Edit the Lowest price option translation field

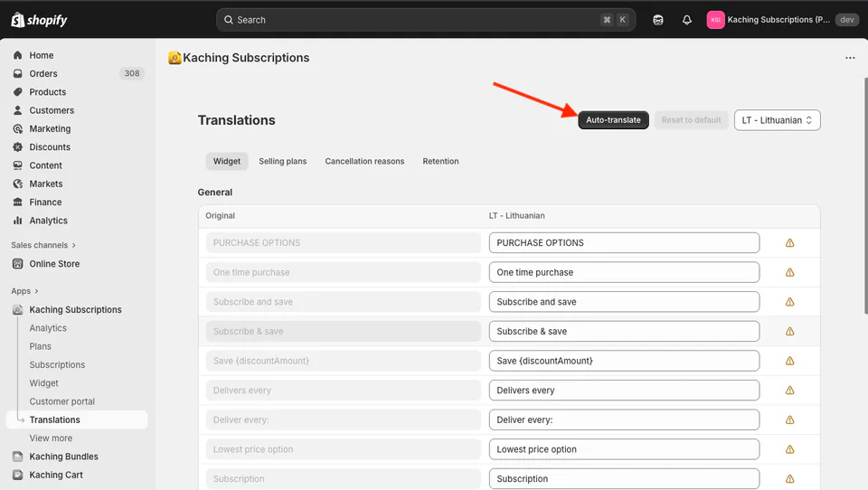click(x=624, y=449)
